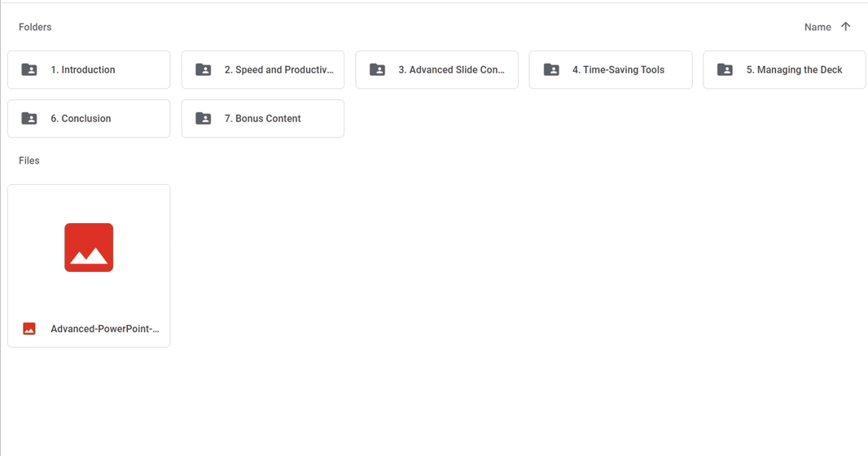Image resolution: width=868 pixels, height=456 pixels.
Task: Reverse sort direction with the up arrow
Action: pos(845,27)
